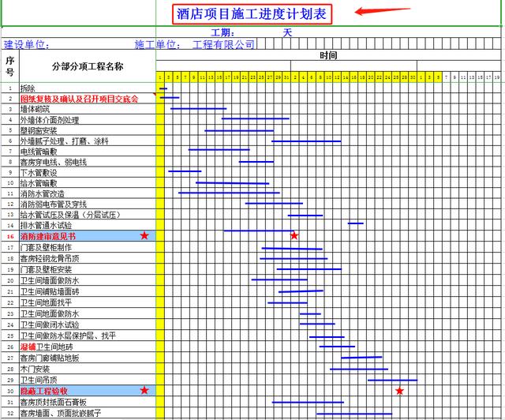The height and width of the screenshot is (420, 505).
Task: Click the 工期: label cell
Action: pyautogui.click(x=223, y=32)
